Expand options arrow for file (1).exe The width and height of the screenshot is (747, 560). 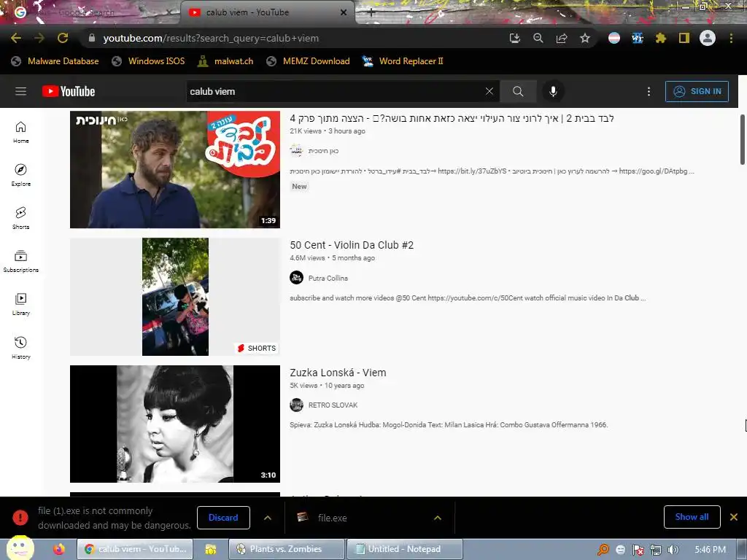pos(268,518)
